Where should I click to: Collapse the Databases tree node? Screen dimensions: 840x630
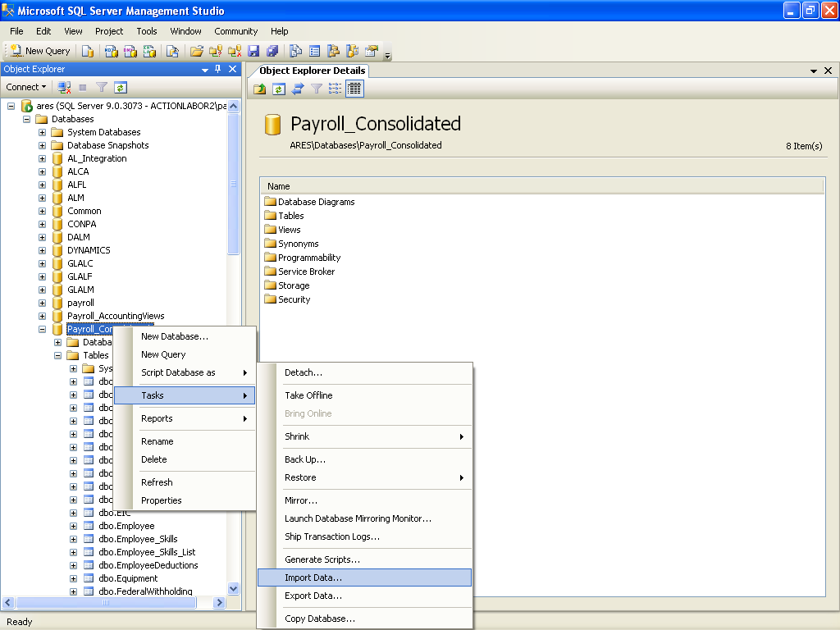click(26, 119)
